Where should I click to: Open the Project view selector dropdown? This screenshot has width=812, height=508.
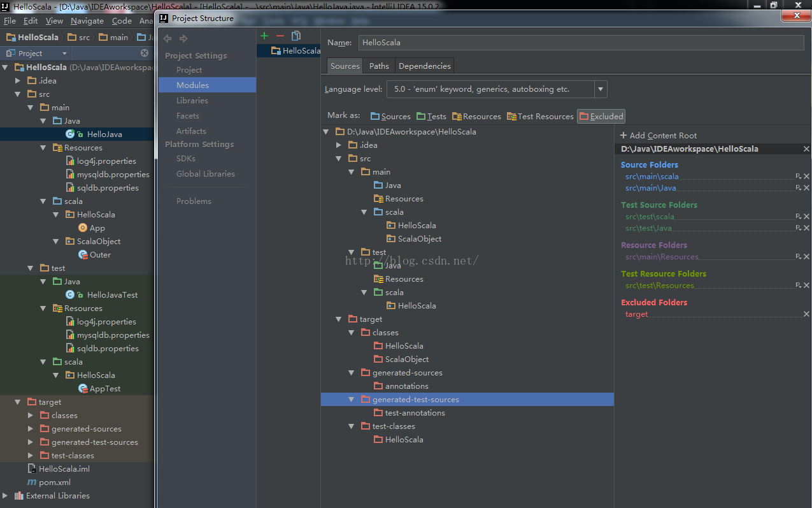(x=64, y=54)
